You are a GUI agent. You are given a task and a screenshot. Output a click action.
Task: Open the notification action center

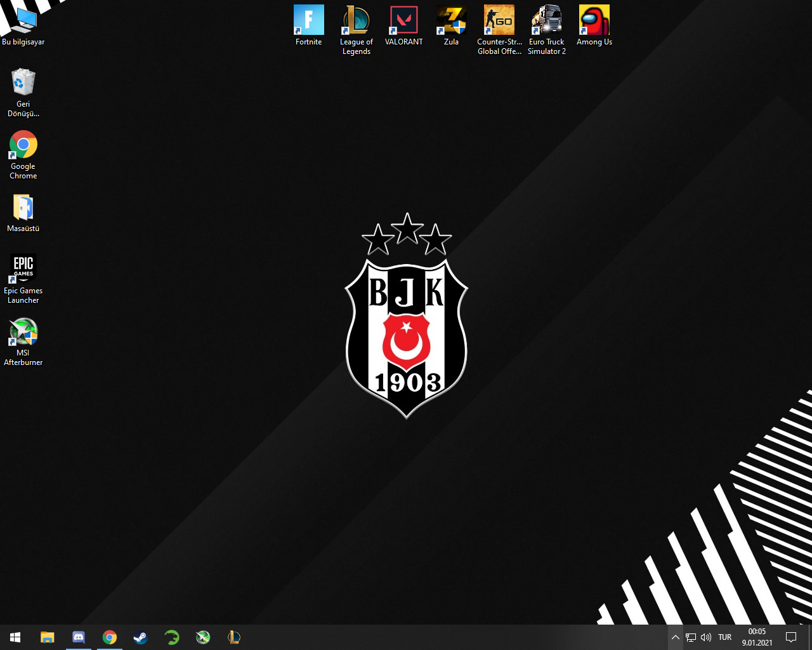point(791,637)
